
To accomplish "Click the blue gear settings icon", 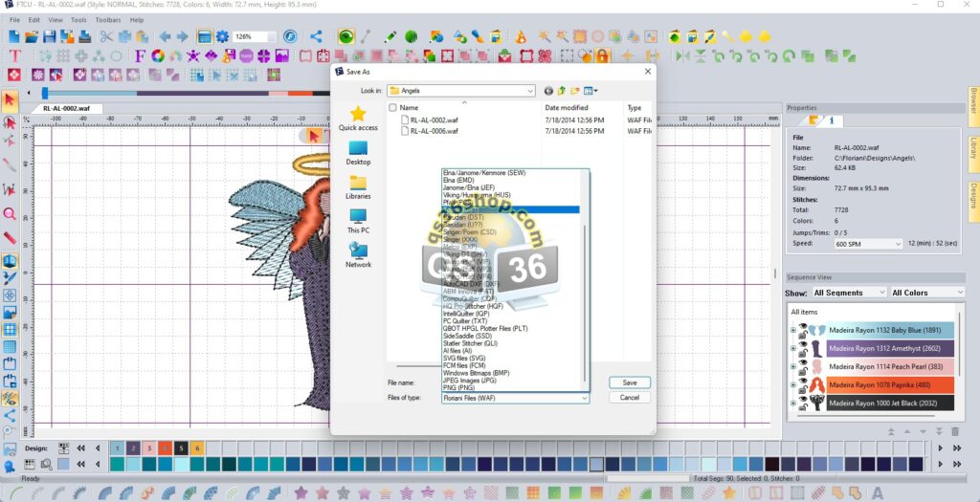I will pyautogui.click(x=222, y=36).
